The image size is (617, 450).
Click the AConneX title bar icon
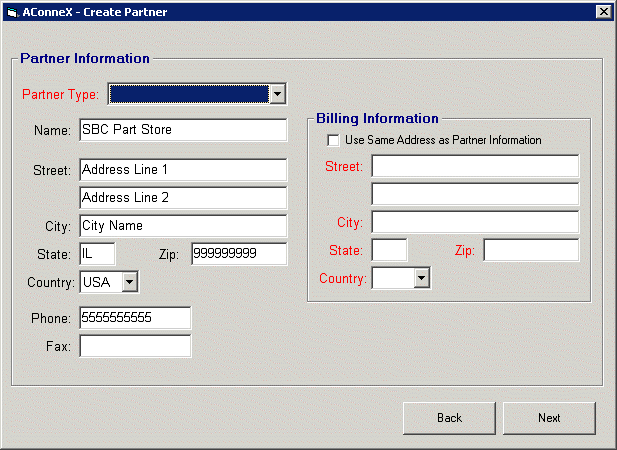[x=13, y=12]
